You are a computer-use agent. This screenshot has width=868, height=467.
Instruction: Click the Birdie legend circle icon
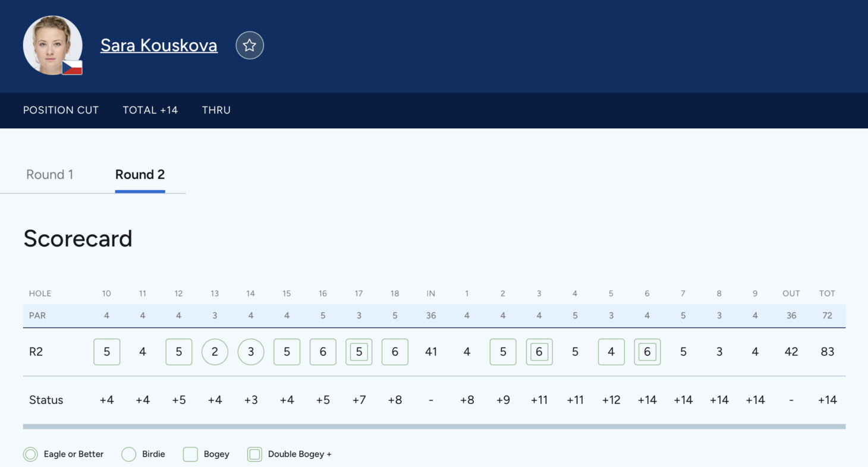click(x=129, y=455)
